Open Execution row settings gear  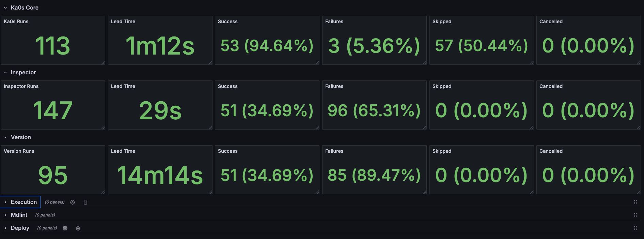coord(73,202)
